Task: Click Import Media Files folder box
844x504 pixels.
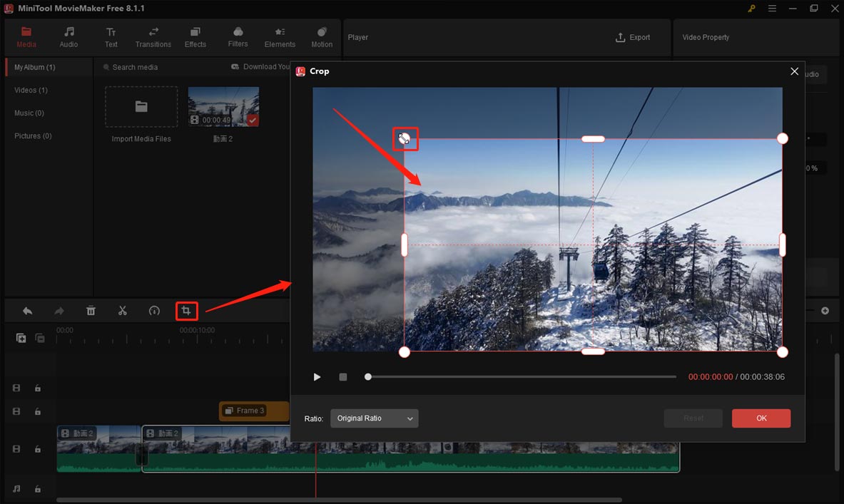Action: tap(141, 106)
